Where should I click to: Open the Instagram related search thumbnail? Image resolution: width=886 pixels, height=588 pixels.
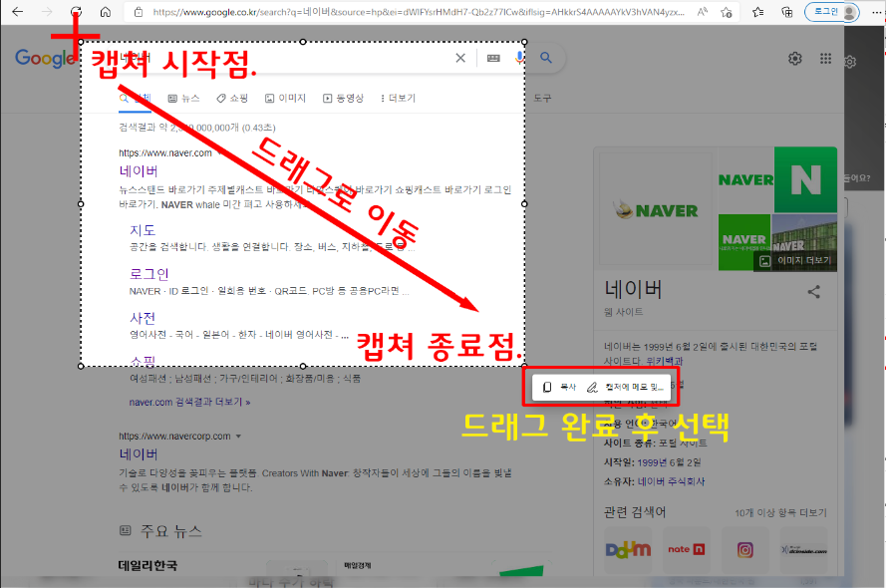tap(745, 549)
